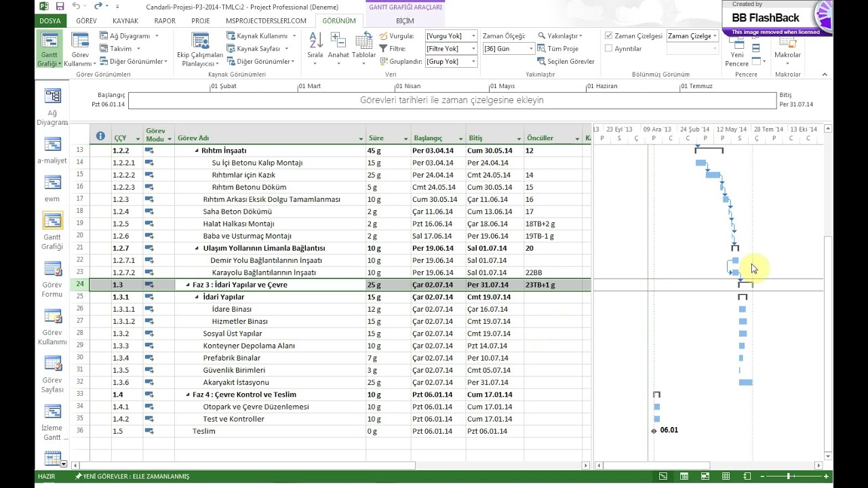Switch to the GÖREV ribbon tab
The height and width of the screenshot is (488, 868).
86,21
